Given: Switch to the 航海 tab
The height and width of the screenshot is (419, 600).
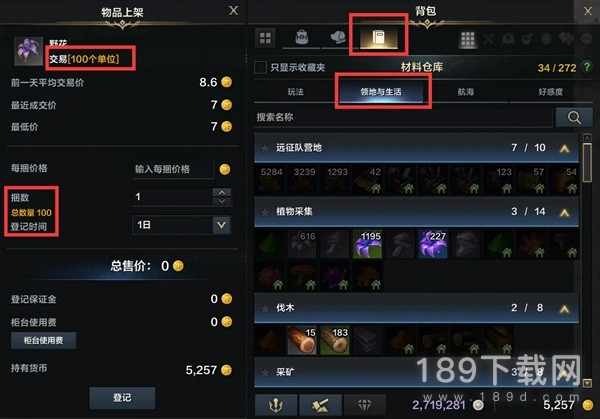Looking at the screenshot, I should click(466, 92).
